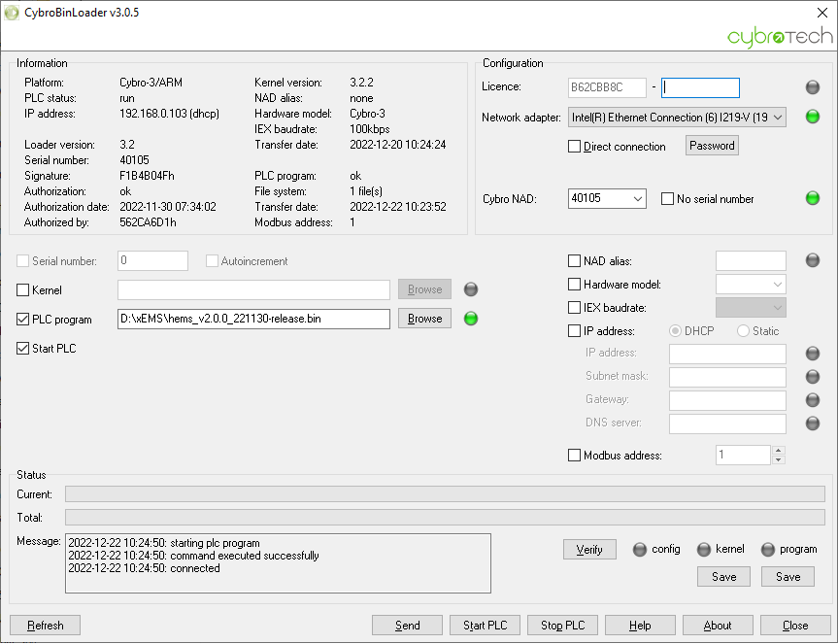838x644 pixels.
Task: Click the second Licence input field
Action: click(x=700, y=88)
